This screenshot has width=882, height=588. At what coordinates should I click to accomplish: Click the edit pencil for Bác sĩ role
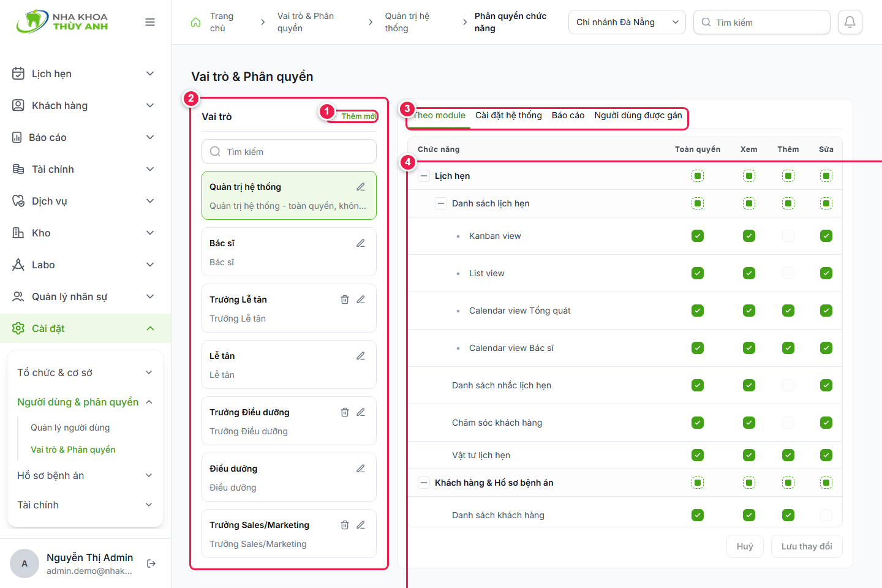[361, 243]
